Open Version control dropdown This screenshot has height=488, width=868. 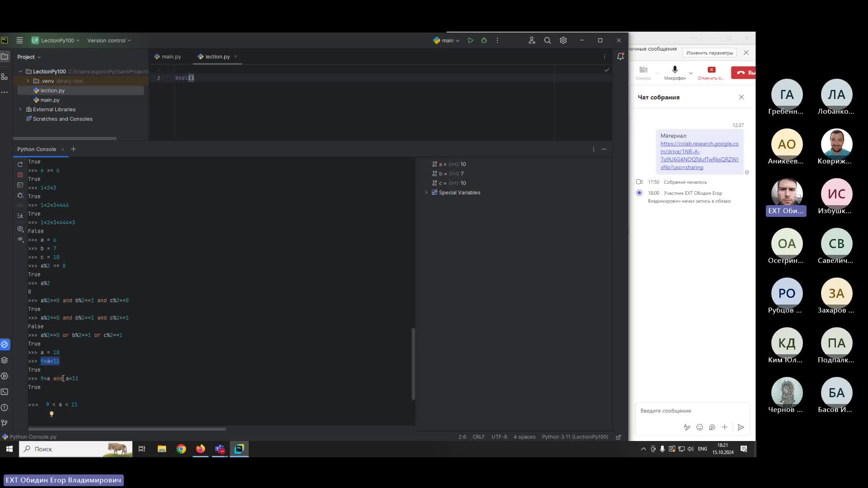click(x=109, y=40)
